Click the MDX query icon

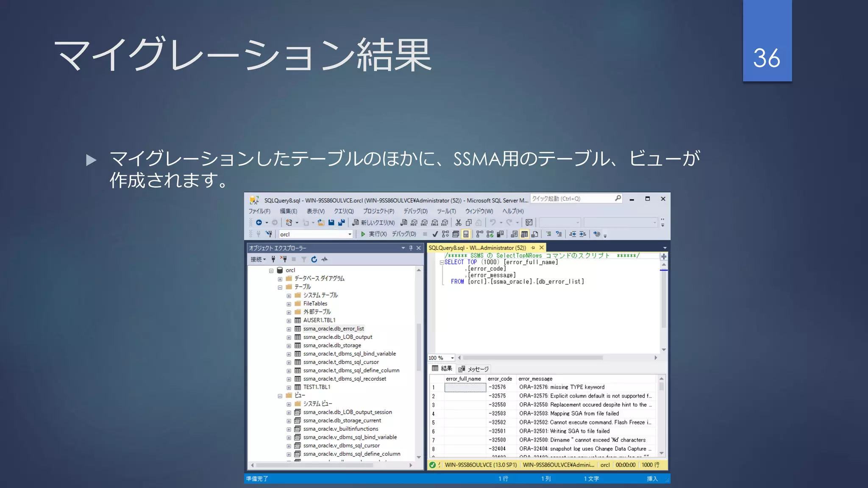tap(414, 222)
